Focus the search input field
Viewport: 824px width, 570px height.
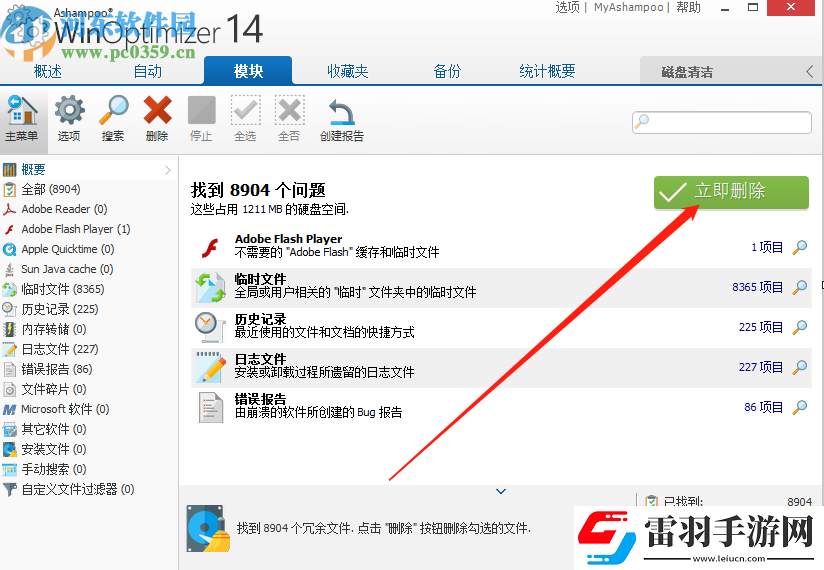(722, 122)
